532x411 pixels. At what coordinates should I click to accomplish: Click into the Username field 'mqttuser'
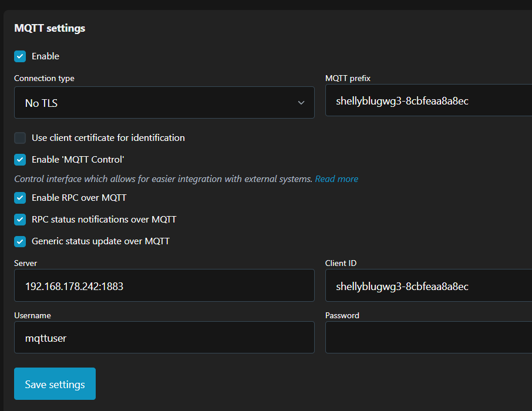click(x=164, y=338)
